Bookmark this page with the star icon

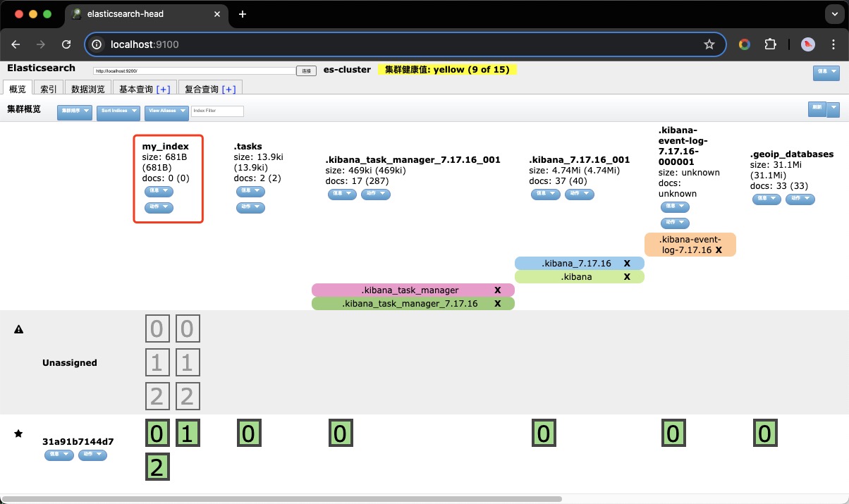(709, 44)
